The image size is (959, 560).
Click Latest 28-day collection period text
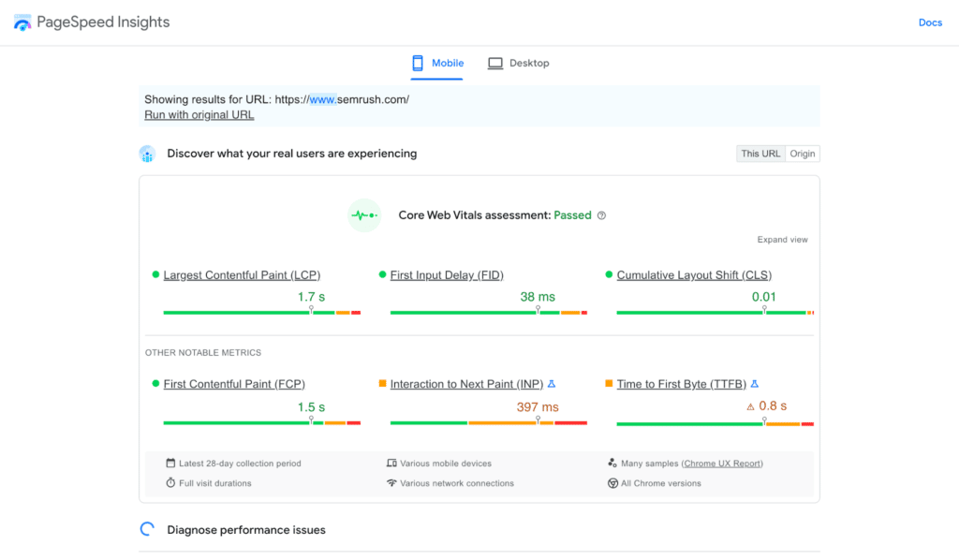tap(240, 464)
